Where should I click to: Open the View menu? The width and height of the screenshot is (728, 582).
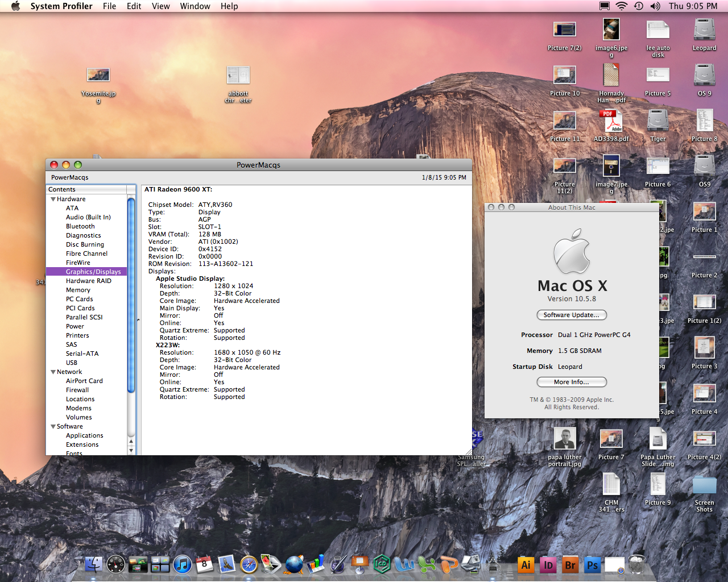click(160, 6)
